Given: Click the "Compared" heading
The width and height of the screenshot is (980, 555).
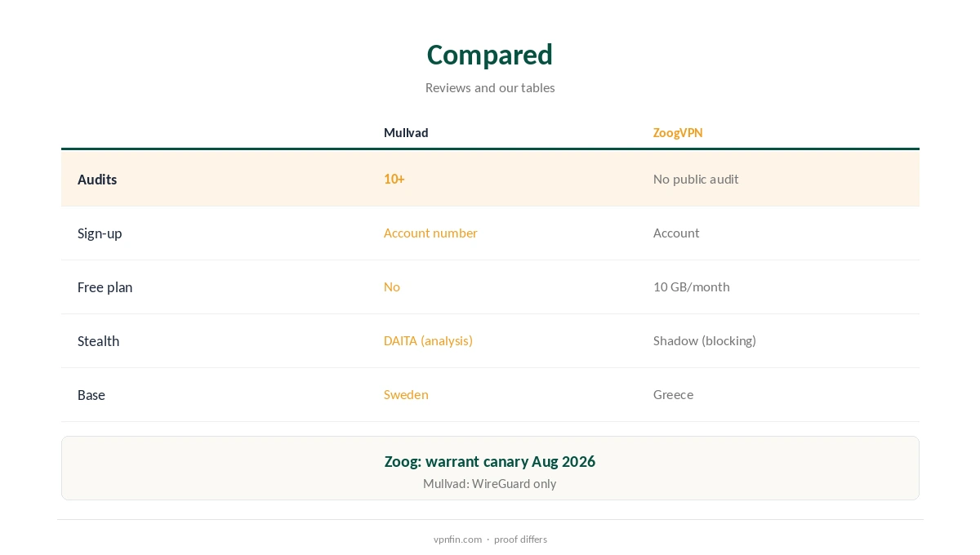Looking at the screenshot, I should click(490, 55).
